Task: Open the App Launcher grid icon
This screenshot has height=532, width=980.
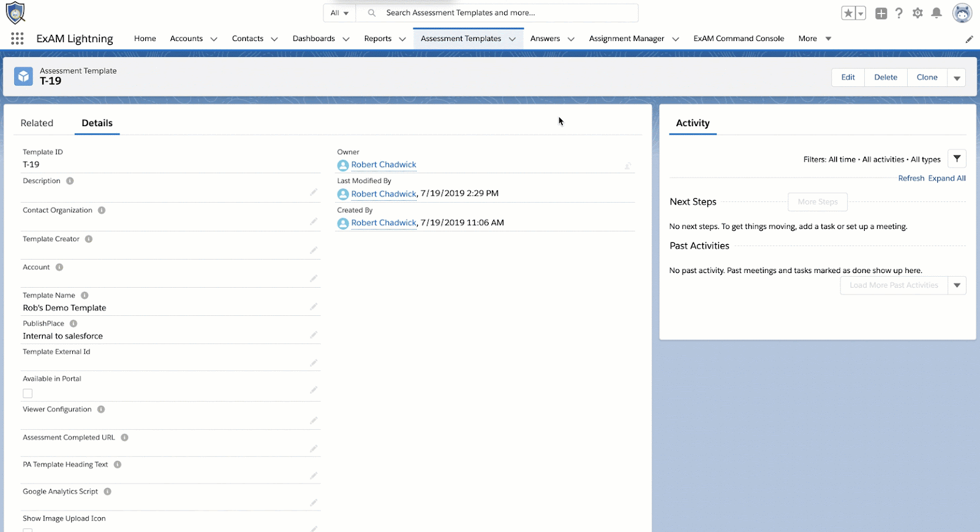Action: tap(17, 39)
